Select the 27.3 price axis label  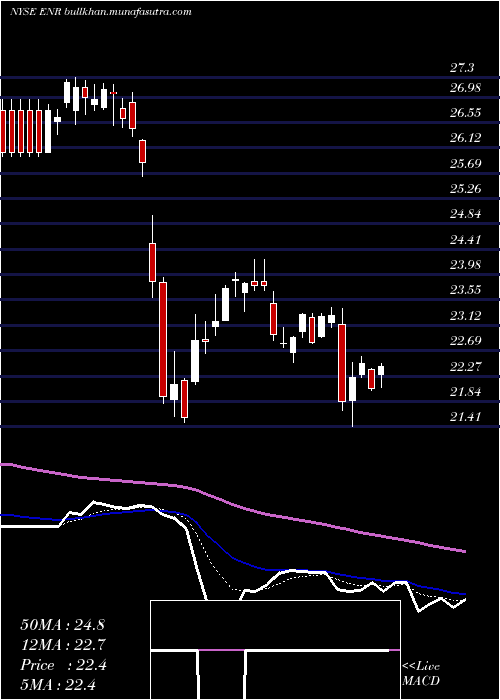tap(462, 68)
